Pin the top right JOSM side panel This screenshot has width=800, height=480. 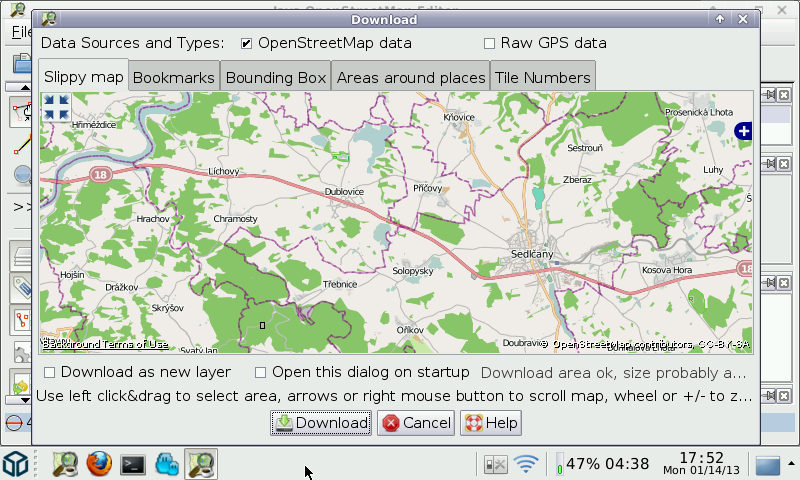tap(770, 95)
